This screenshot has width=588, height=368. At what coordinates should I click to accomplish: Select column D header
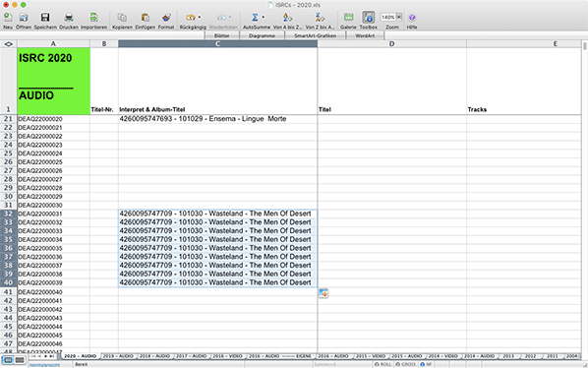click(x=391, y=44)
